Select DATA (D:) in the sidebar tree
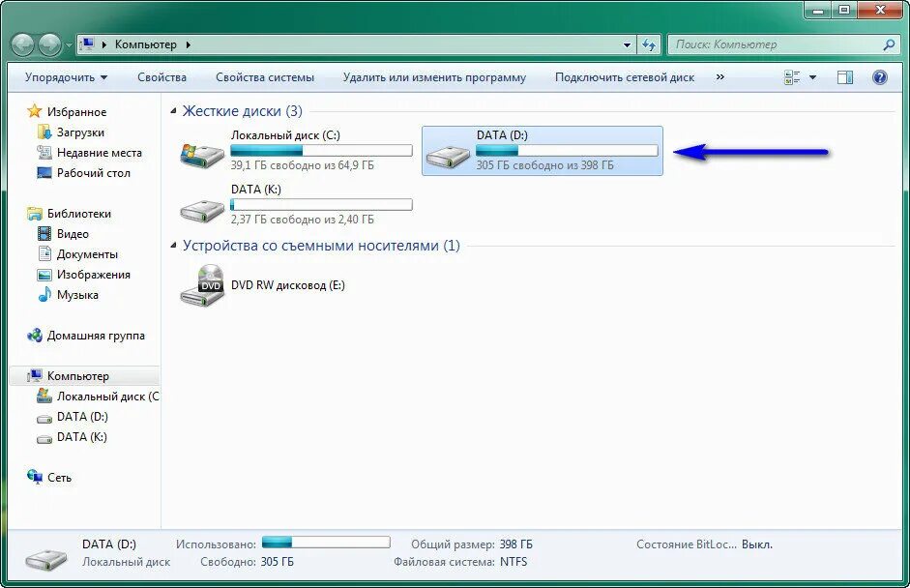 tap(82, 417)
